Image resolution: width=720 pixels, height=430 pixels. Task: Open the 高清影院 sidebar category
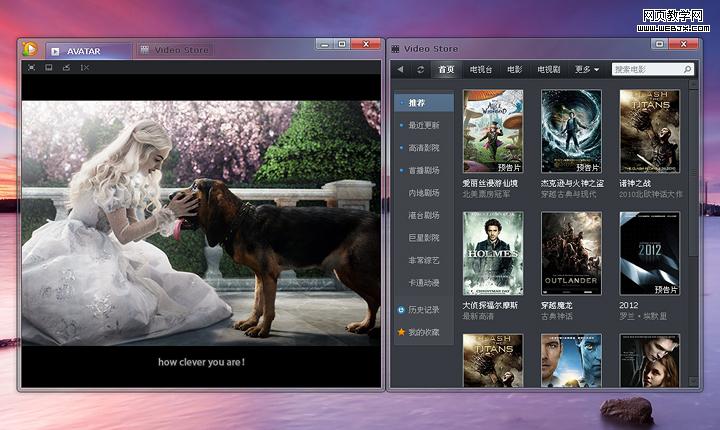423,147
